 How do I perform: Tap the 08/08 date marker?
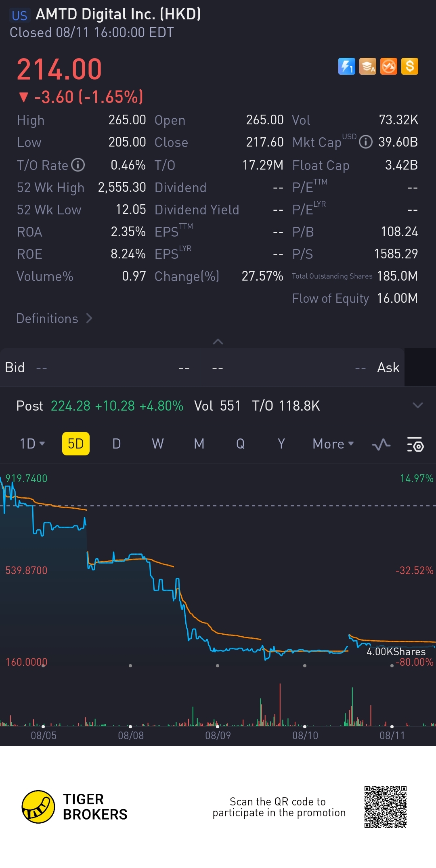(131, 735)
